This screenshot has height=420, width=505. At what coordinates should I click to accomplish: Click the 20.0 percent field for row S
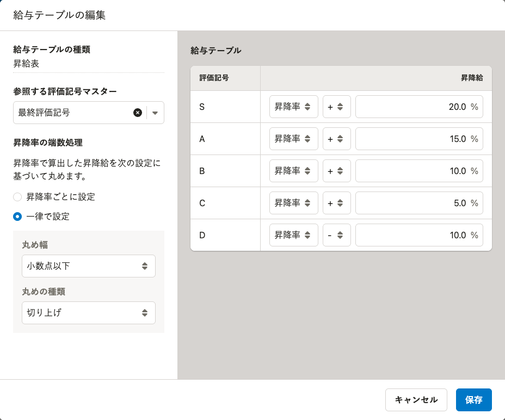418,107
